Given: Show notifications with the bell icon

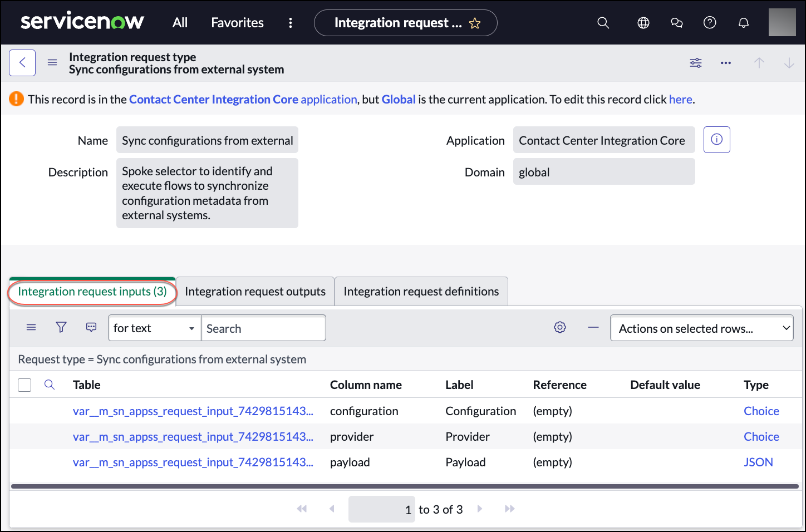Looking at the screenshot, I should click(744, 23).
